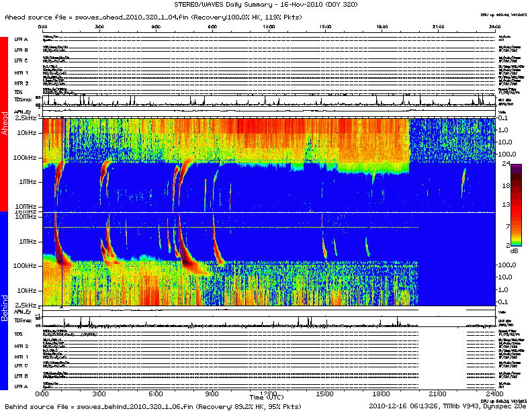Image resolution: width=532 pixels, height=411 pixels.
Task: Select the HFR 2 row in Ahead panel
Action: pos(21,83)
